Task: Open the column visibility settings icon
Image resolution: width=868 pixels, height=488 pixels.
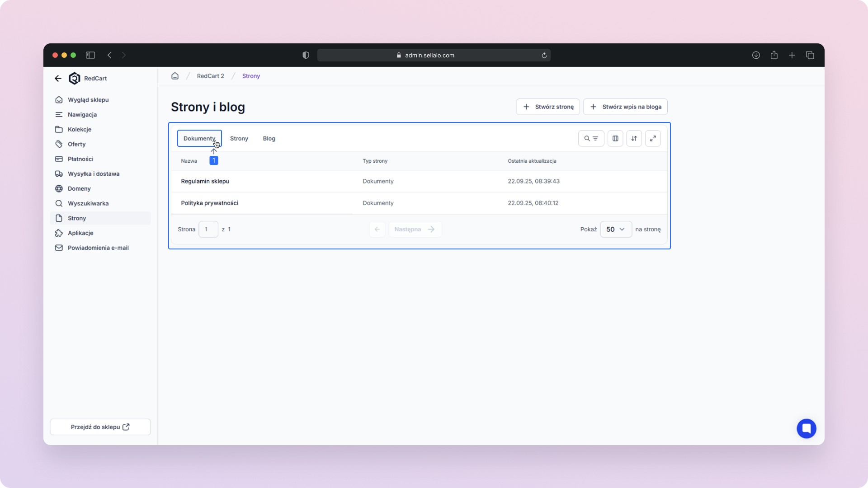Action: (615, 139)
